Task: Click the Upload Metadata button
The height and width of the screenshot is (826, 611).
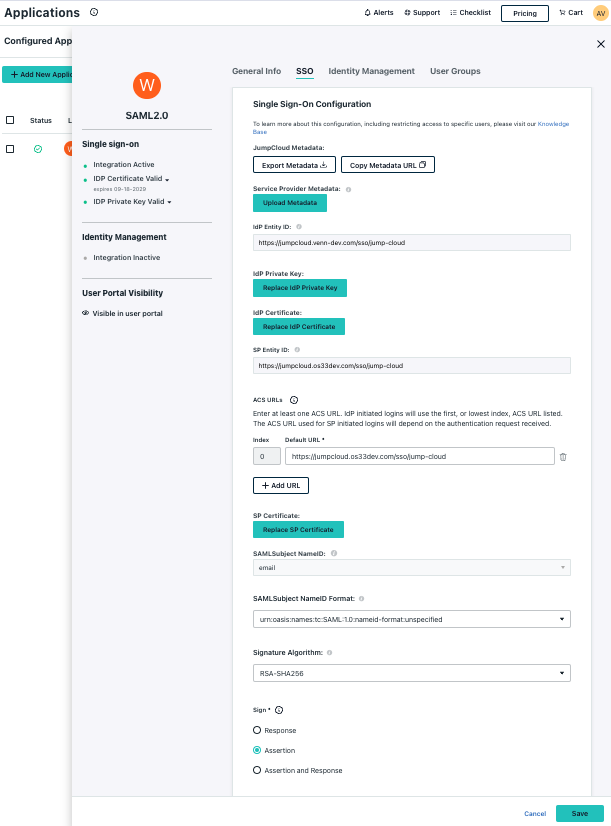Action: 290,203
